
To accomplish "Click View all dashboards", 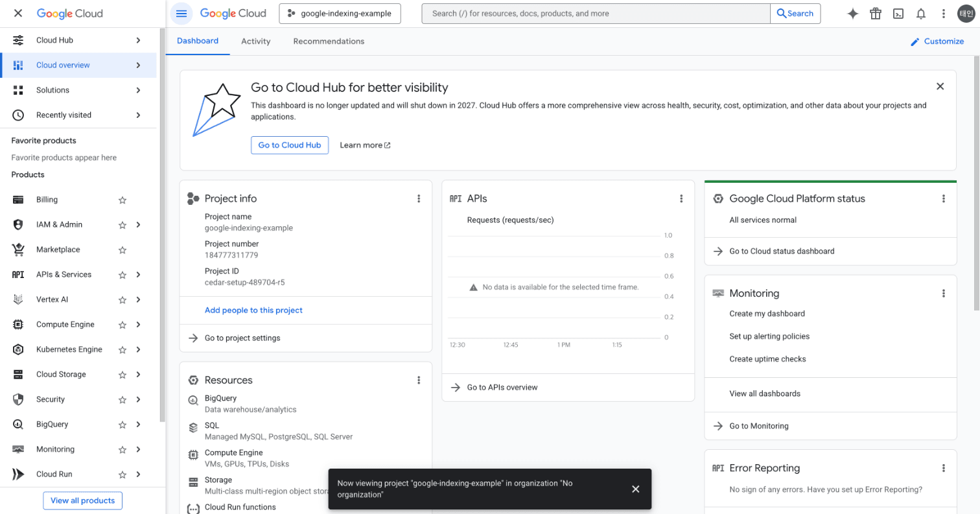I will click(x=765, y=393).
